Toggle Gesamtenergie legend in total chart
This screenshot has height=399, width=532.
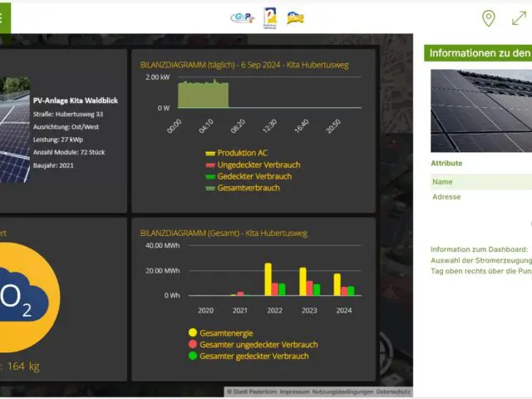pyautogui.click(x=223, y=332)
